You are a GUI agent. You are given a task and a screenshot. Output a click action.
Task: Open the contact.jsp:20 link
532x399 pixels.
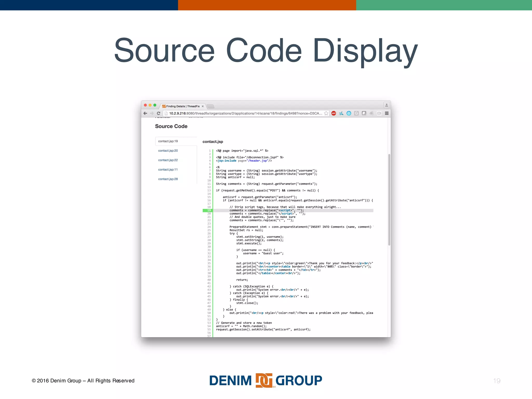coord(168,151)
